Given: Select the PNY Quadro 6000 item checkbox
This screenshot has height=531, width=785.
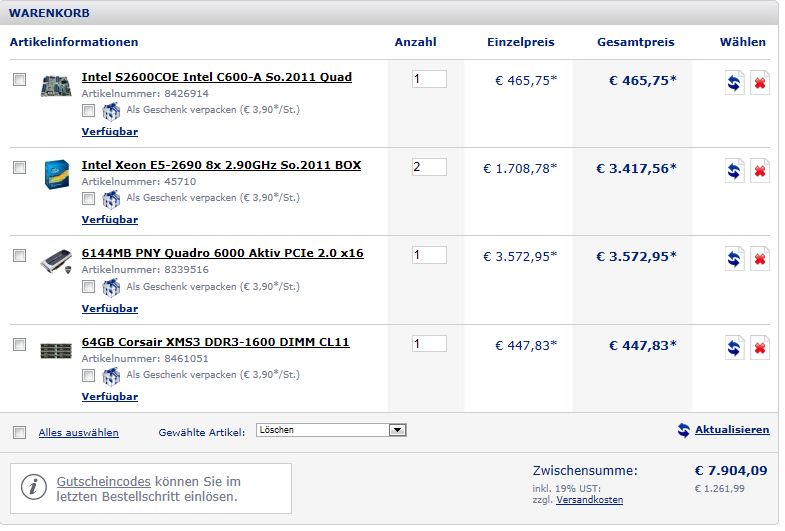Looking at the screenshot, I should [20, 256].
